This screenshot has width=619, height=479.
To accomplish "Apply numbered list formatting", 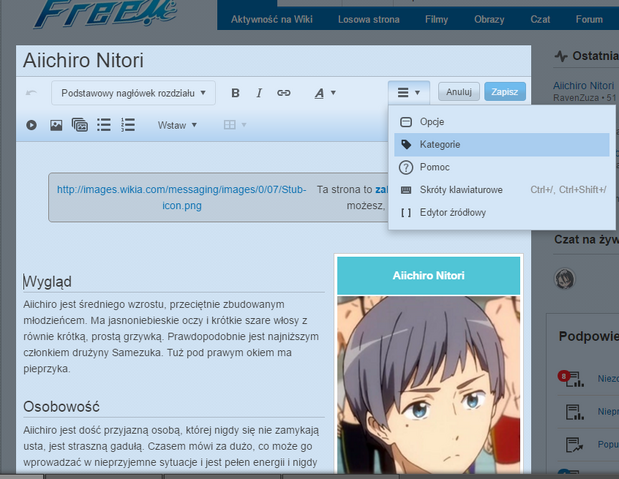I will point(128,125).
